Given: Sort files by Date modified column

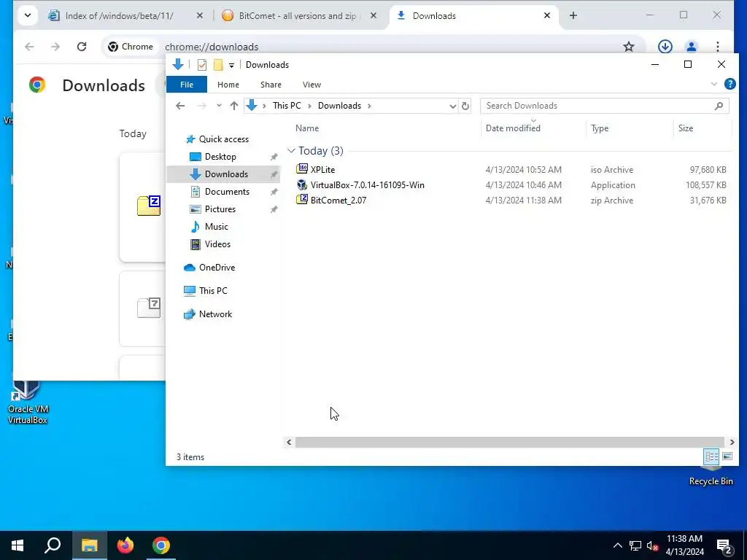Looking at the screenshot, I should click(x=513, y=128).
